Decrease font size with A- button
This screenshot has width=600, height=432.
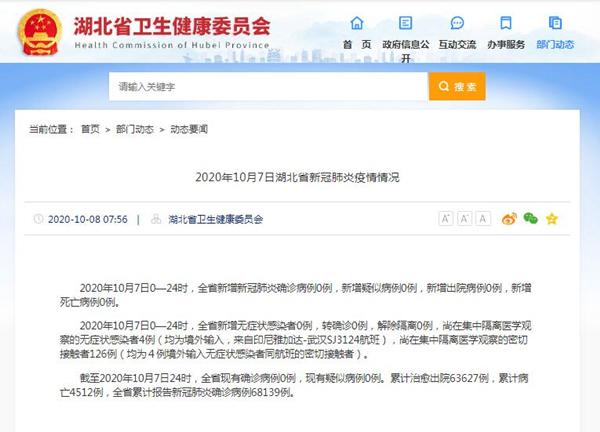point(464,219)
